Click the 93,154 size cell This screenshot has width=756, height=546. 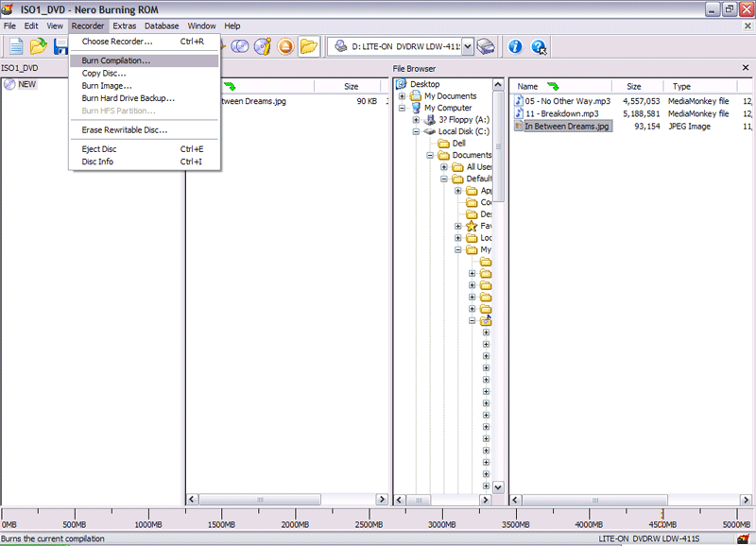click(x=647, y=127)
